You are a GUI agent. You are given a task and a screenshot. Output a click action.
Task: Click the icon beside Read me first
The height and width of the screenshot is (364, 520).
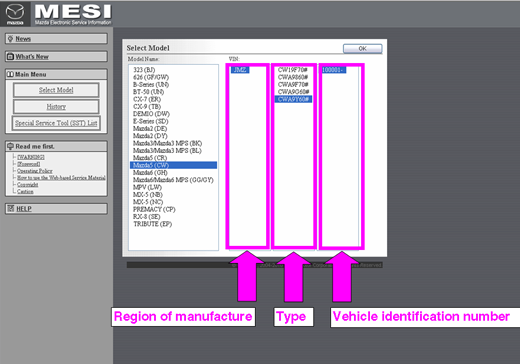coord(10,146)
